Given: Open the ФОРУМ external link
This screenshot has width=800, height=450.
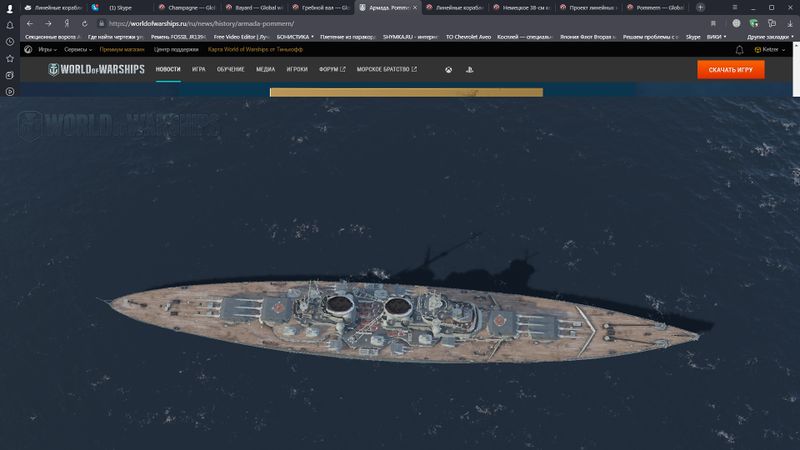Looking at the screenshot, I should [x=332, y=69].
